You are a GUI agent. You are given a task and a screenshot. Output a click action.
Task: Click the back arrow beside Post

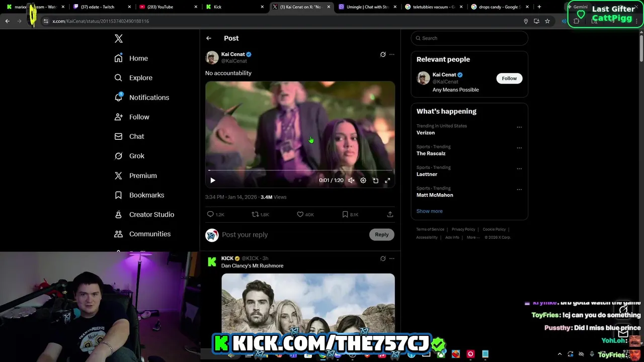pyautogui.click(x=209, y=38)
